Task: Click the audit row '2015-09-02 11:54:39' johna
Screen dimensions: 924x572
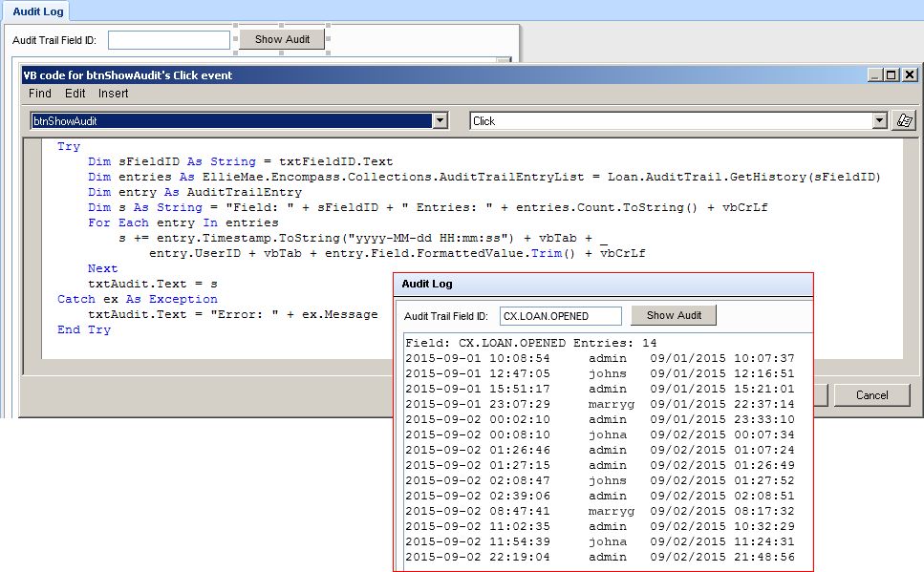Action: pyautogui.click(x=600, y=541)
